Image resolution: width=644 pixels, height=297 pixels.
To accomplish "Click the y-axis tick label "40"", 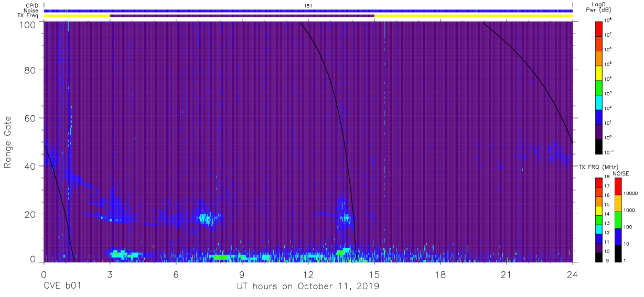I will [x=30, y=166].
